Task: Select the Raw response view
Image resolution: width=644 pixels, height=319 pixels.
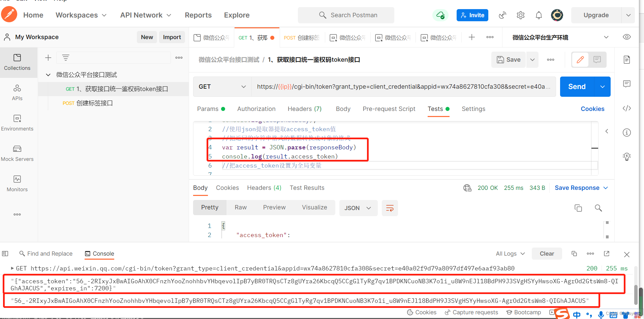Action: [241, 207]
